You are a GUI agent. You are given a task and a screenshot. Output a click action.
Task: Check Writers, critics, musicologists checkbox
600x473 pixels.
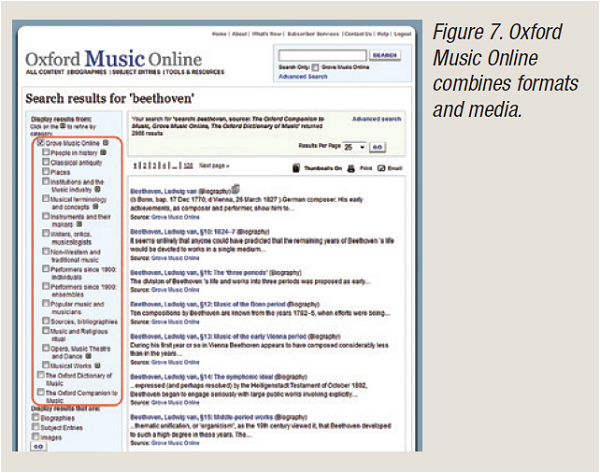(46, 233)
